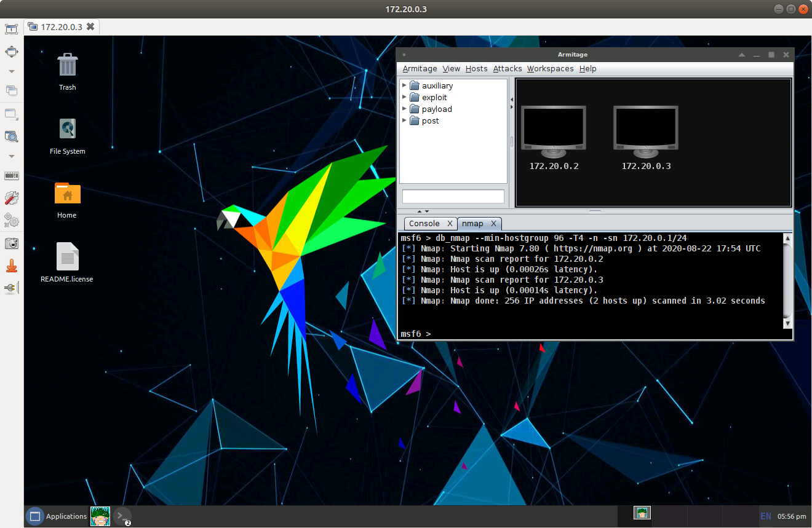Toggle the scaled mode magnifier icon

tap(11, 136)
